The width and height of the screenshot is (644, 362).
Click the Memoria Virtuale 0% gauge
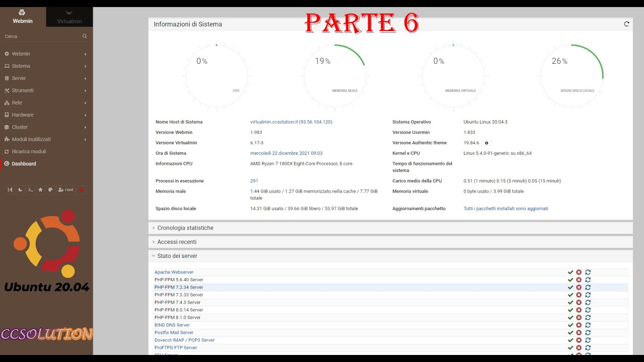point(453,76)
